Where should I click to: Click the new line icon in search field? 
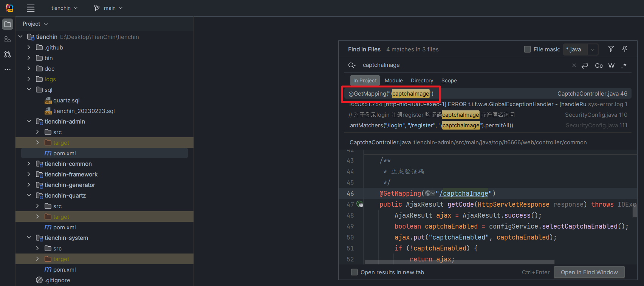585,65
